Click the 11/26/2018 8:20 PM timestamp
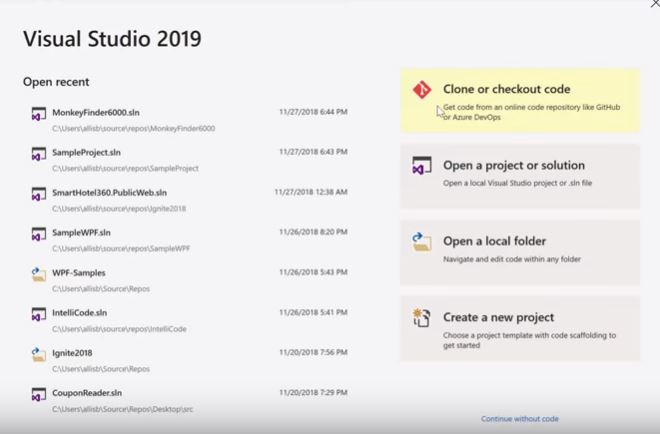The width and height of the screenshot is (660, 434). (x=313, y=232)
